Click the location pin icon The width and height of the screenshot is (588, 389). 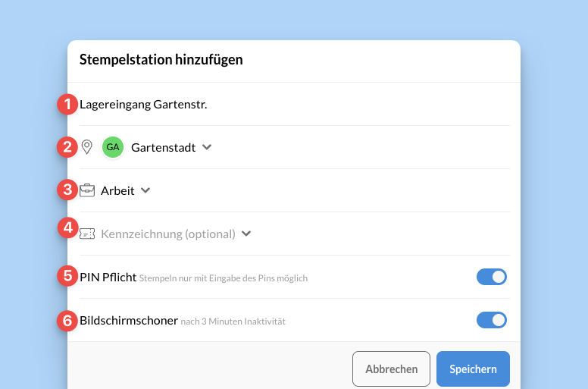pyautogui.click(x=87, y=147)
